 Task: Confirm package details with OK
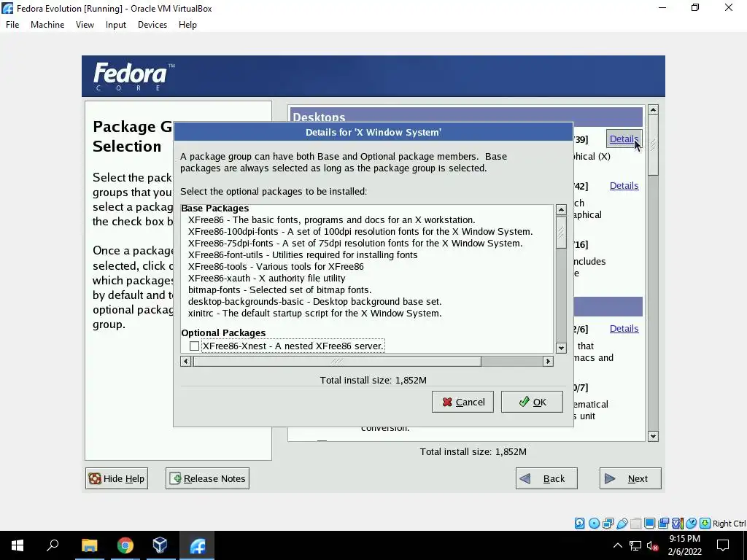532,402
